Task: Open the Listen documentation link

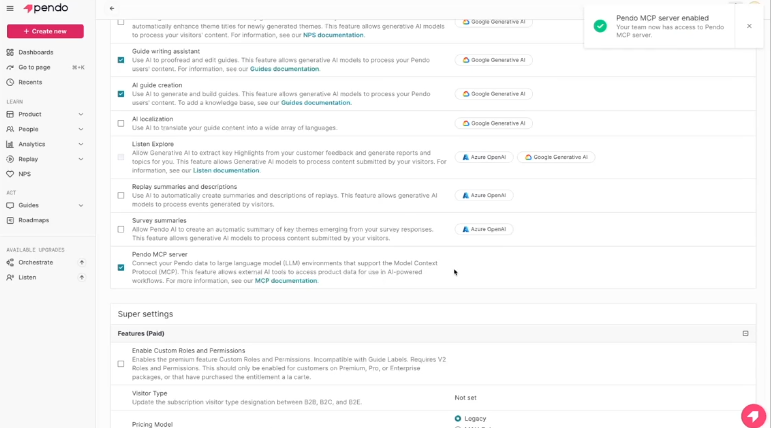Action: click(x=226, y=171)
